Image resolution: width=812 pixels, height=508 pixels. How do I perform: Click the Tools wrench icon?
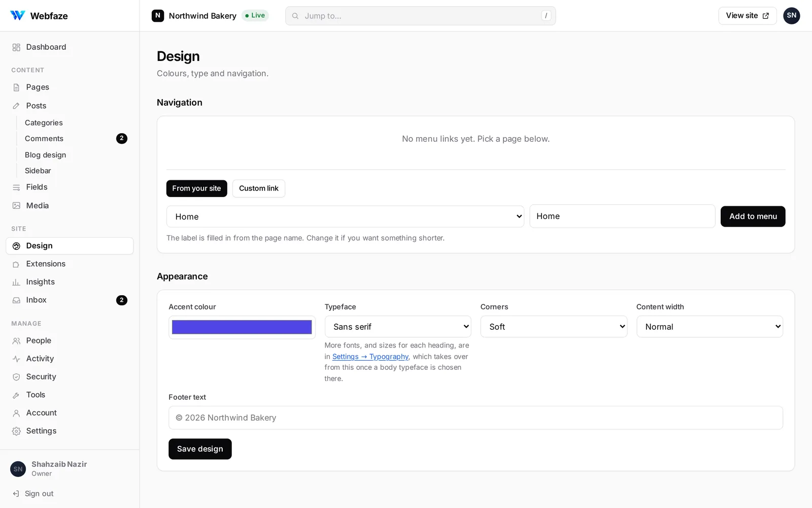16,395
